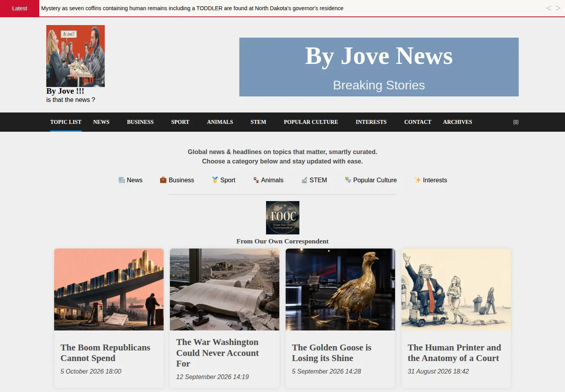Screen dimensions: 565x392
Task: Click the masks icon beside Popular Culture
Action: (348, 180)
